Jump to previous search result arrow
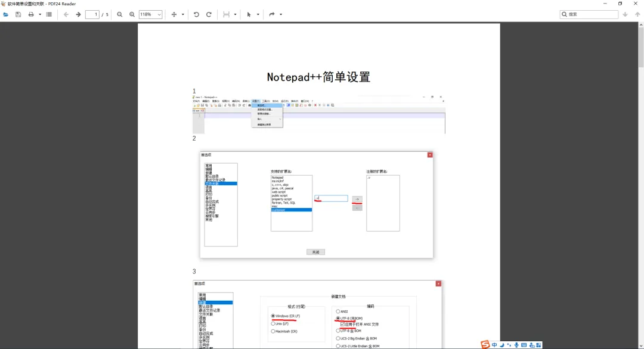The height and width of the screenshot is (349, 644). coord(637,14)
